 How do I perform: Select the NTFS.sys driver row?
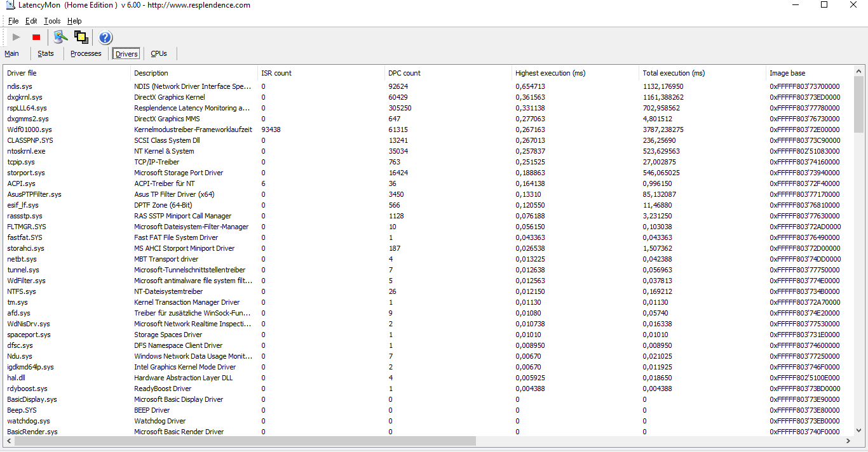click(x=428, y=291)
